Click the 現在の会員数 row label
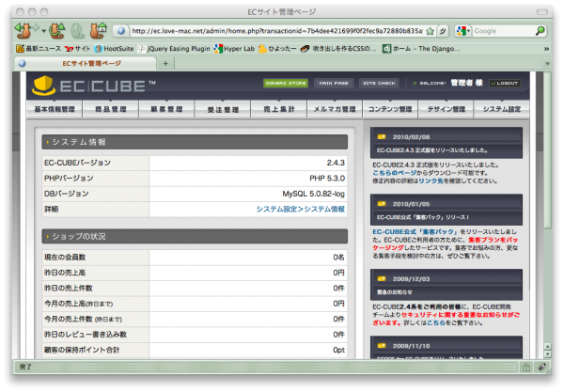564x392 pixels. [x=65, y=258]
